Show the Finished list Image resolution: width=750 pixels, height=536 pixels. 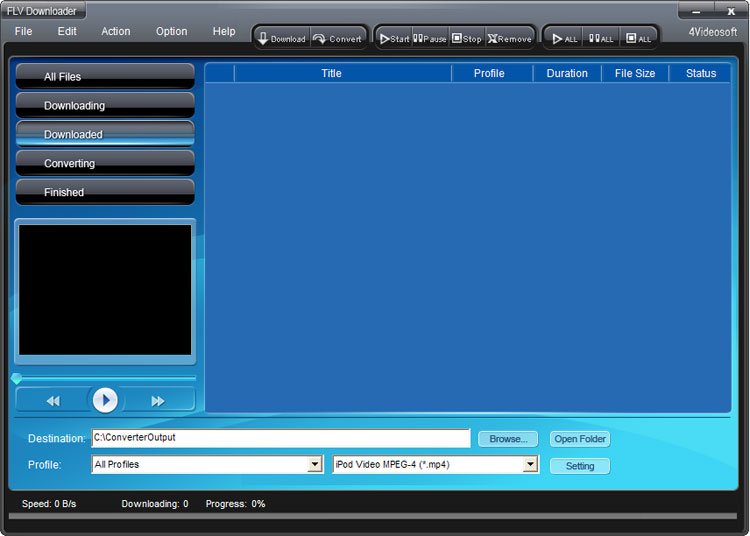(105, 192)
